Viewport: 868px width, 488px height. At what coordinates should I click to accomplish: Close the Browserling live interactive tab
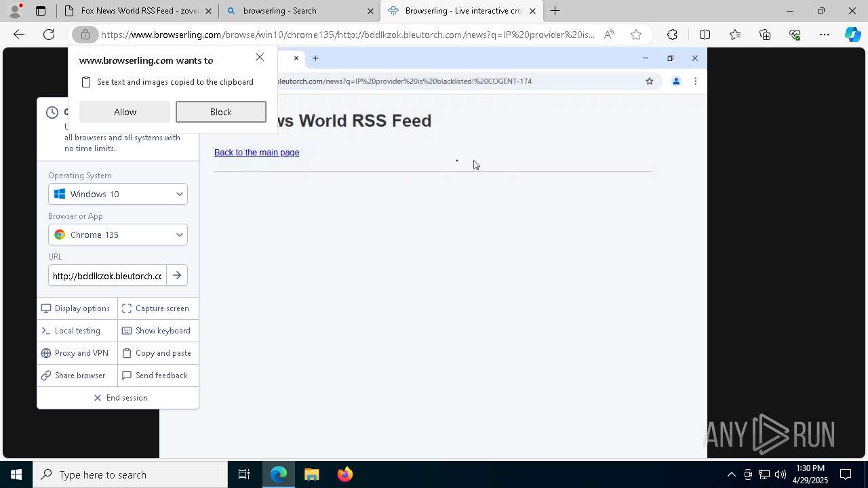click(x=532, y=11)
